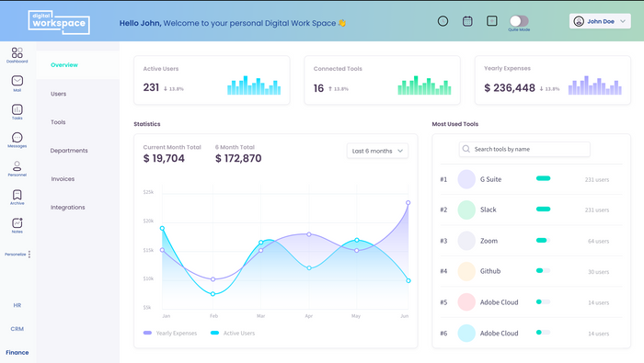The height and width of the screenshot is (363, 644).
Task: Open the Tasks icon in the sidebar
Action: point(17,109)
